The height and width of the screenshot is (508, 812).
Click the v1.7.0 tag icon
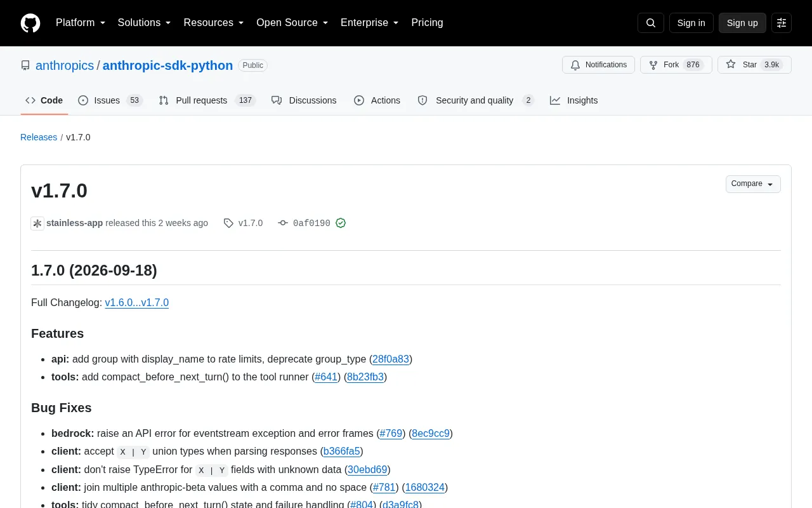tap(228, 223)
